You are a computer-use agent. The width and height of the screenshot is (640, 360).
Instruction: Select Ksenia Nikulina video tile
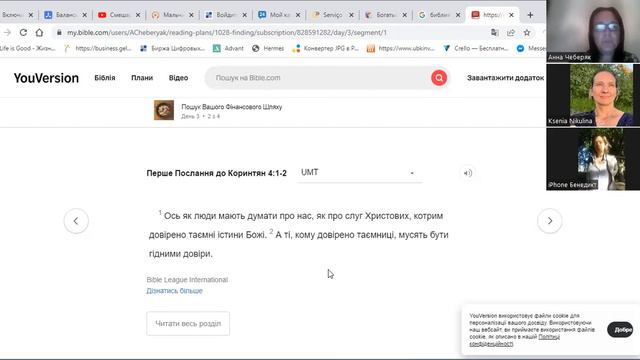[593, 95]
